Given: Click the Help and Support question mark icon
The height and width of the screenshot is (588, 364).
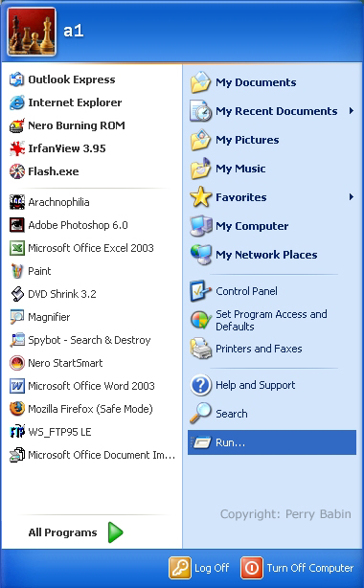Looking at the screenshot, I should coord(200,385).
